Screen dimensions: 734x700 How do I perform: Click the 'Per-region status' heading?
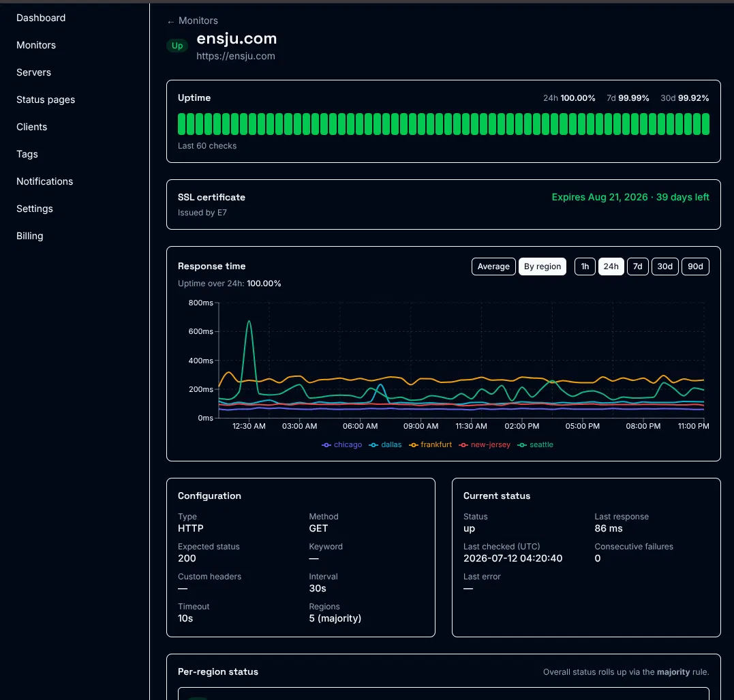(x=218, y=671)
